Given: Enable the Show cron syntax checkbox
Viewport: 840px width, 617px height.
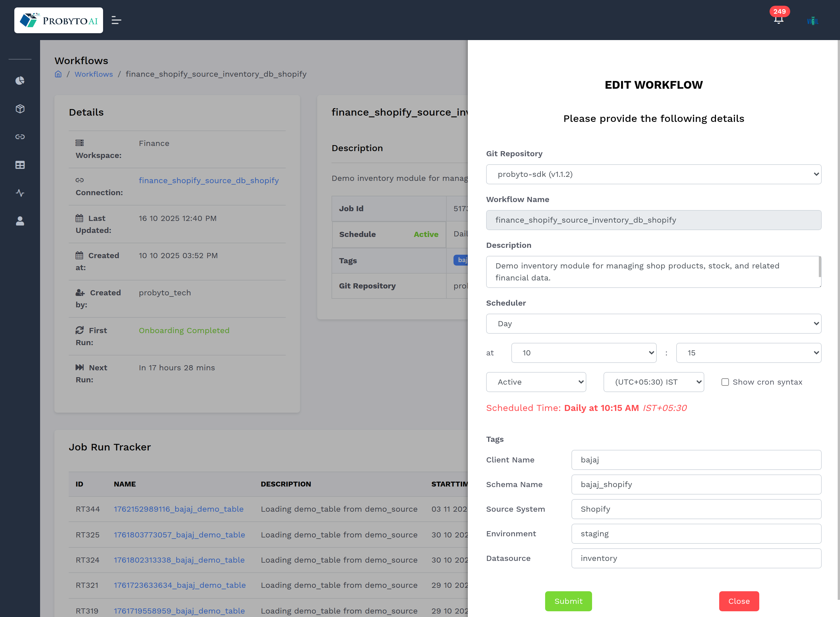Looking at the screenshot, I should pyautogui.click(x=725, y=382).
